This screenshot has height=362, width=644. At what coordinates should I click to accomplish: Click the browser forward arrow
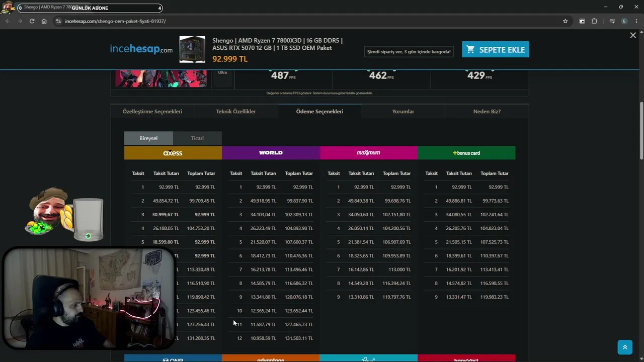(20, 21)
